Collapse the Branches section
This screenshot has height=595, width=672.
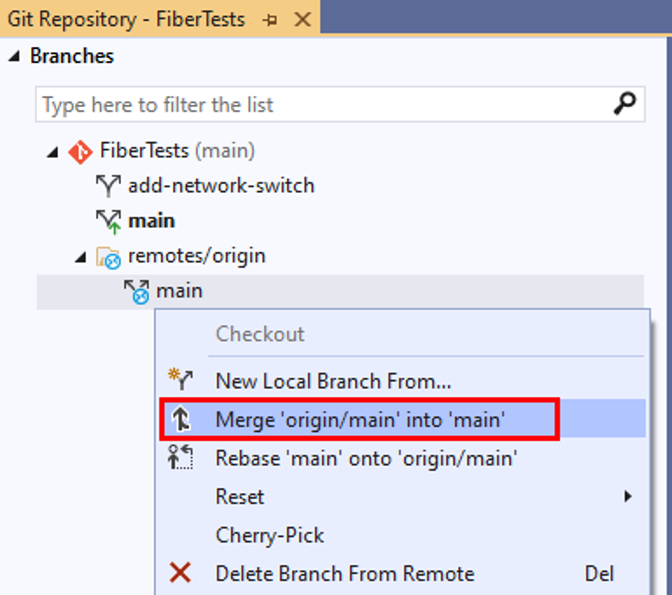14,56
